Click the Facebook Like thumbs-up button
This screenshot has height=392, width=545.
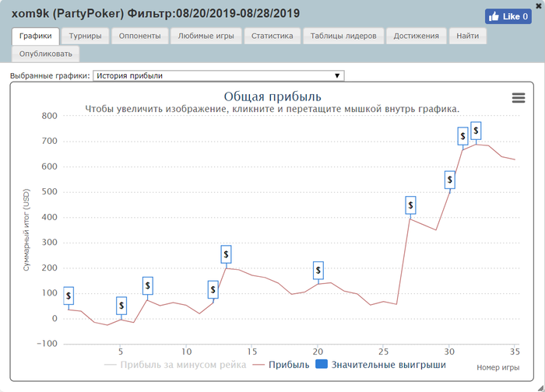point(508,16)
